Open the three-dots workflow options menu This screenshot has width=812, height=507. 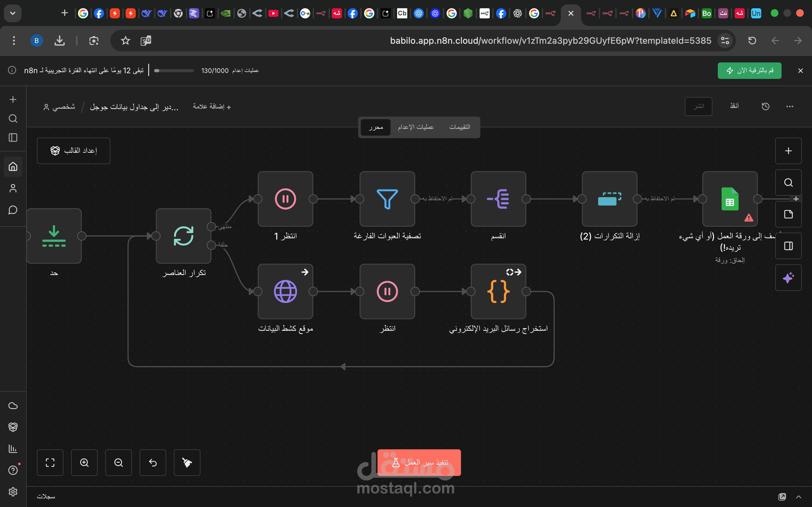[x=789, y=106]
